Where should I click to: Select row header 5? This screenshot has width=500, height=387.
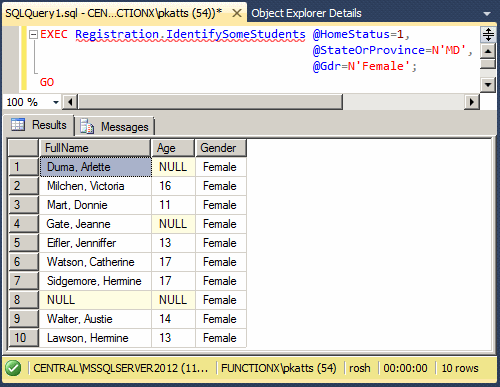23,243
